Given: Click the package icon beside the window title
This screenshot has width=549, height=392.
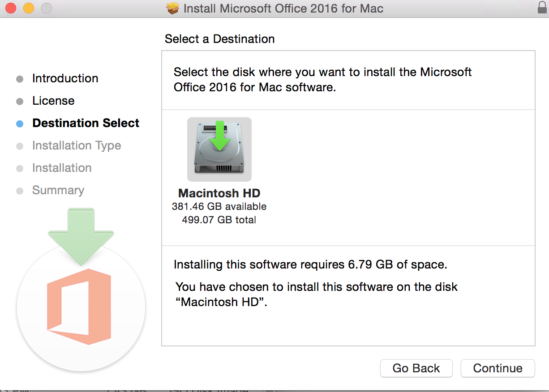Looking at the screenshot, I should (172, 8).
